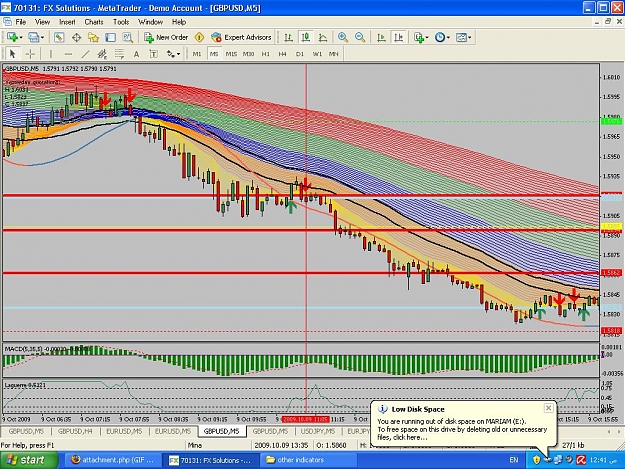This screenshot has width=625, height=469.
Task: Switch to the USDJPY,M5 chart tab
Action: [318, 431]
